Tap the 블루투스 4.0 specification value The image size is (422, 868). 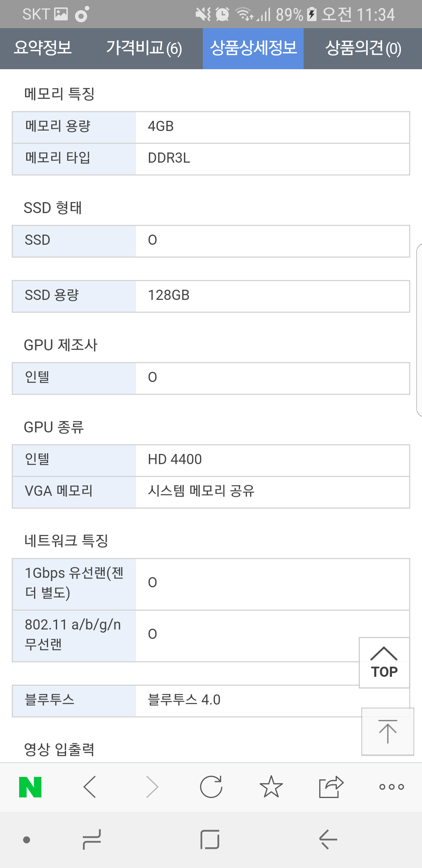[x=184, y=700]
